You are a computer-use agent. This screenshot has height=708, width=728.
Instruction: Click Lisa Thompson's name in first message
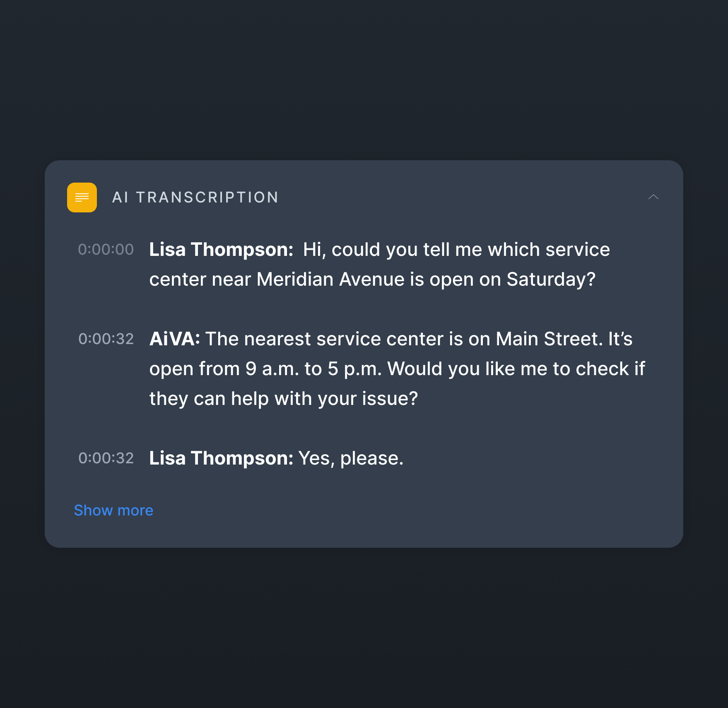click(221, 249)
